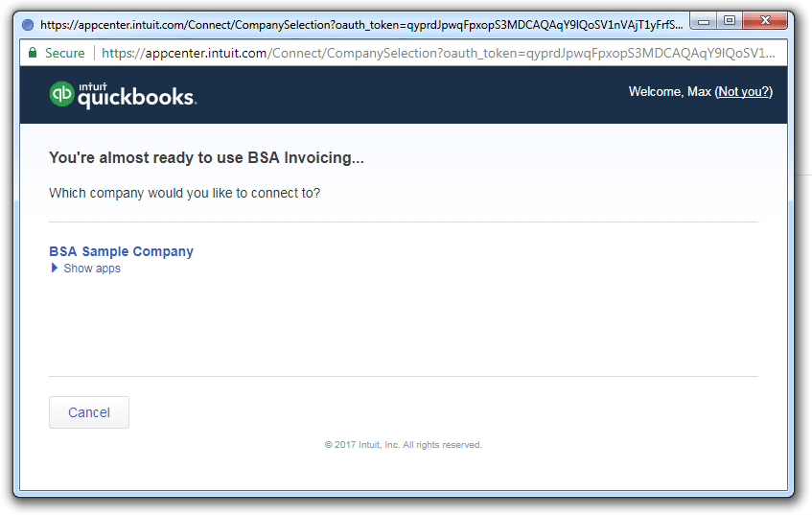Click the 'Secure' label in address bar

coord(65,53)
